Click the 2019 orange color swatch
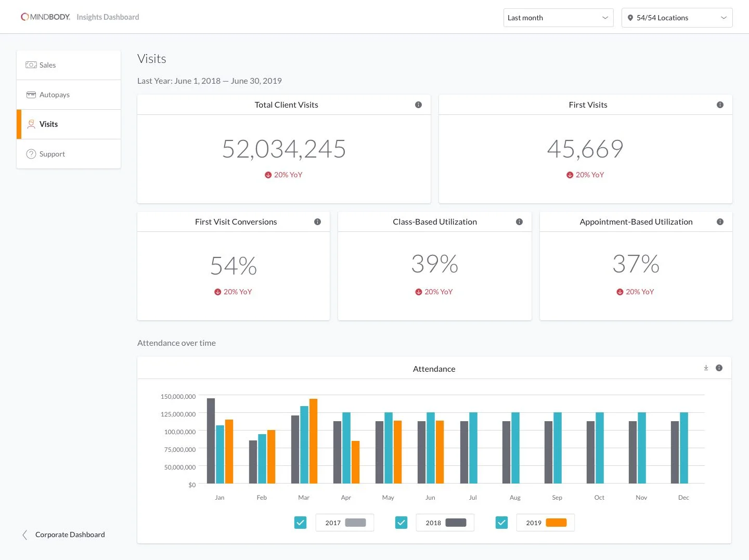749x560 pixels. [x=557, y=523]
